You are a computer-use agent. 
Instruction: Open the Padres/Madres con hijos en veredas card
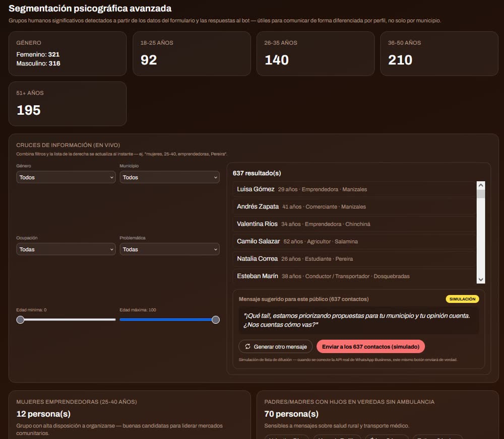(x=377, y=415)
